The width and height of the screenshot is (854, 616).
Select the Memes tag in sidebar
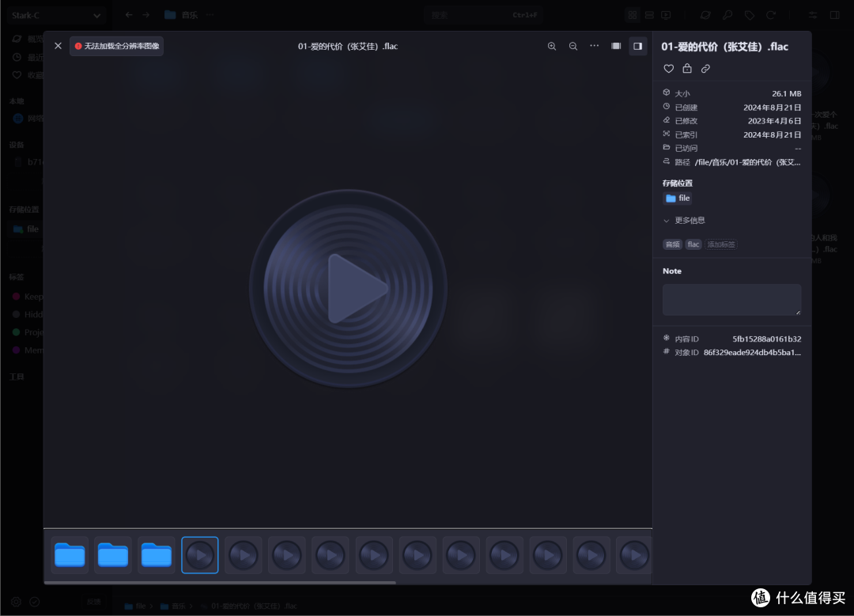click(26, 350)
